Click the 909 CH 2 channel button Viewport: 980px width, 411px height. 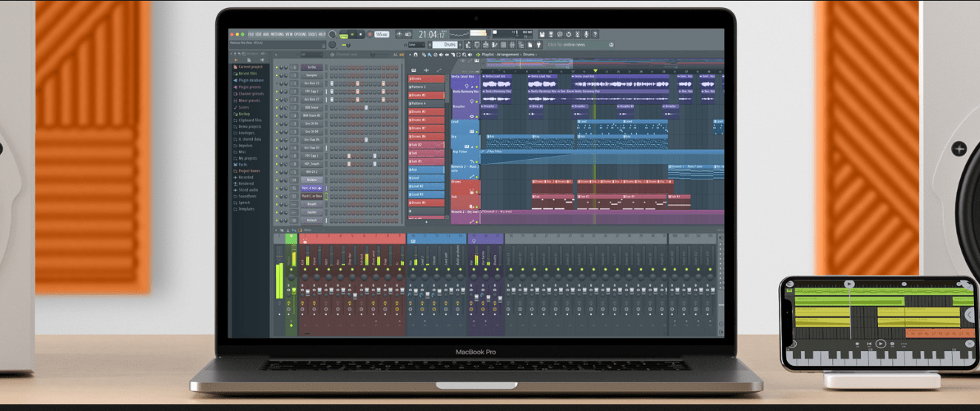pos(312,171)
